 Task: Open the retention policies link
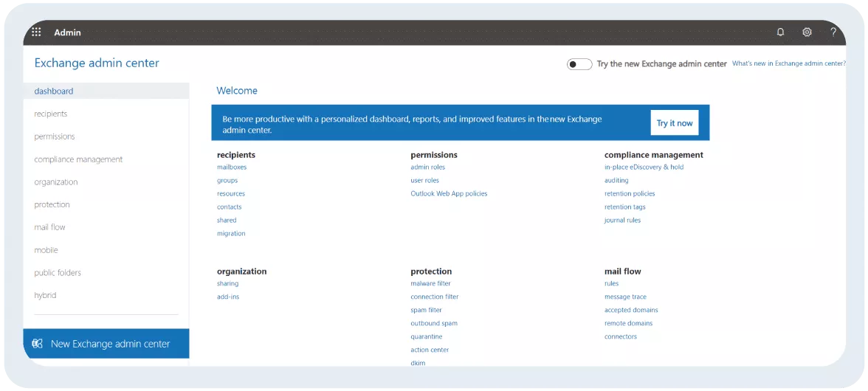point(630,193)
